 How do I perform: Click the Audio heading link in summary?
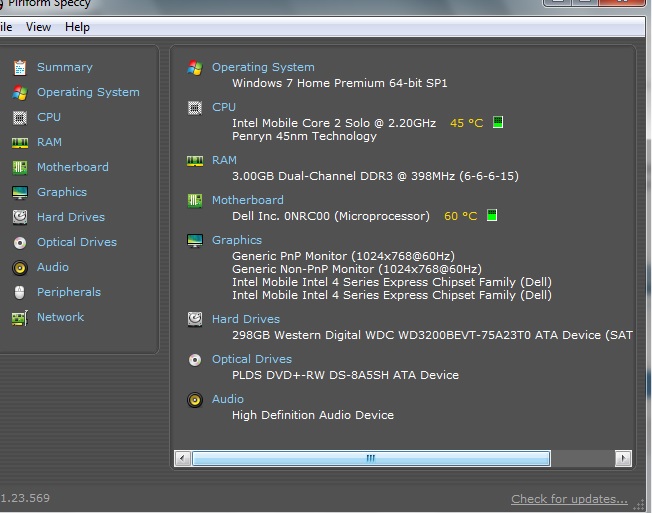tap(228, 399)
